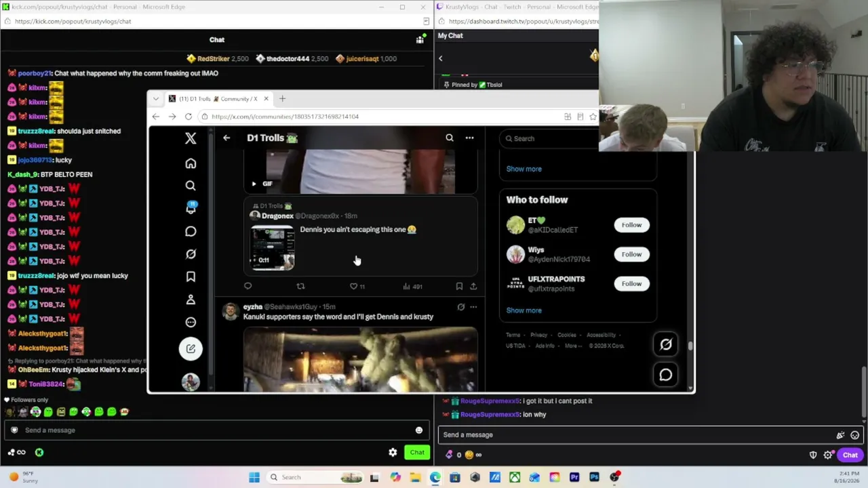Screen dimensions: 868x488
Task: Select the D1 Trolls browser tab
Action: [218, 99]
